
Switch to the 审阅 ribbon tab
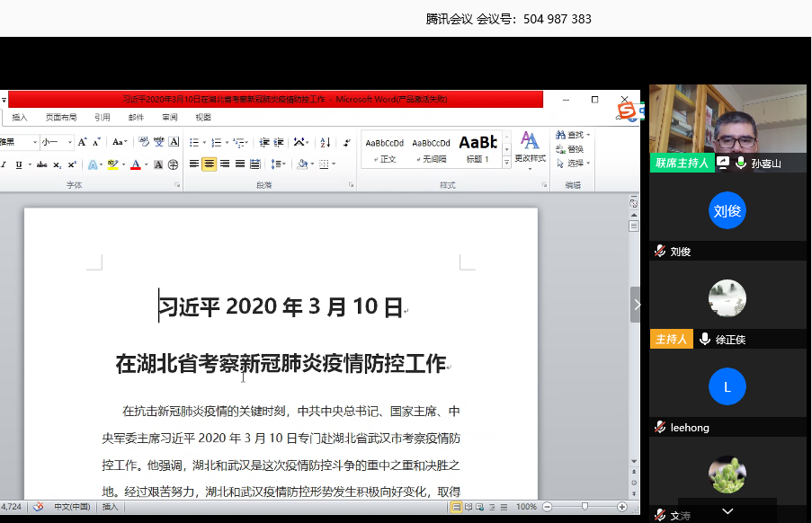170,117
